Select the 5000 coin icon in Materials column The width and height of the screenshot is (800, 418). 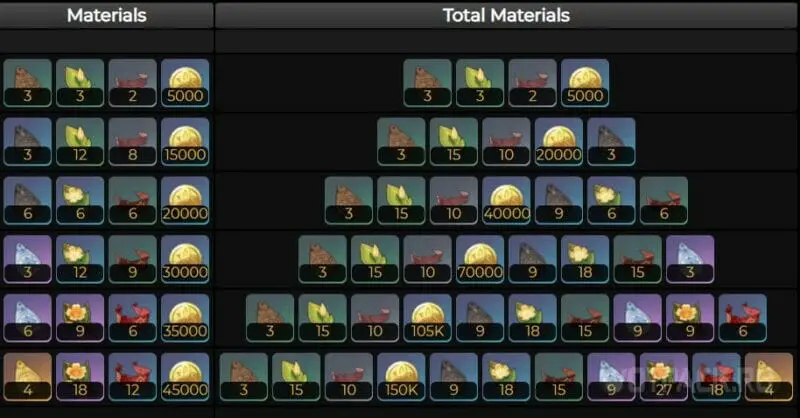click(185, 83)
